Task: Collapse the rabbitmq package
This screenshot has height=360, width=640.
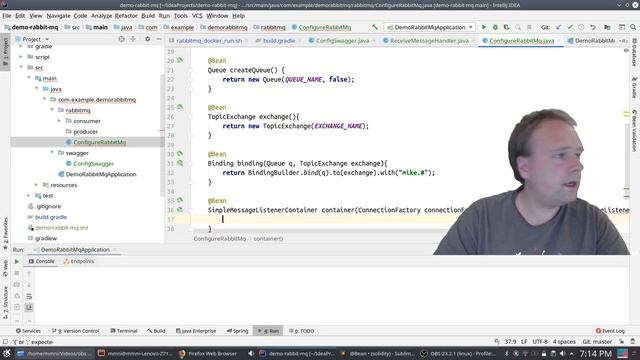Action: (x=52, y=110)
